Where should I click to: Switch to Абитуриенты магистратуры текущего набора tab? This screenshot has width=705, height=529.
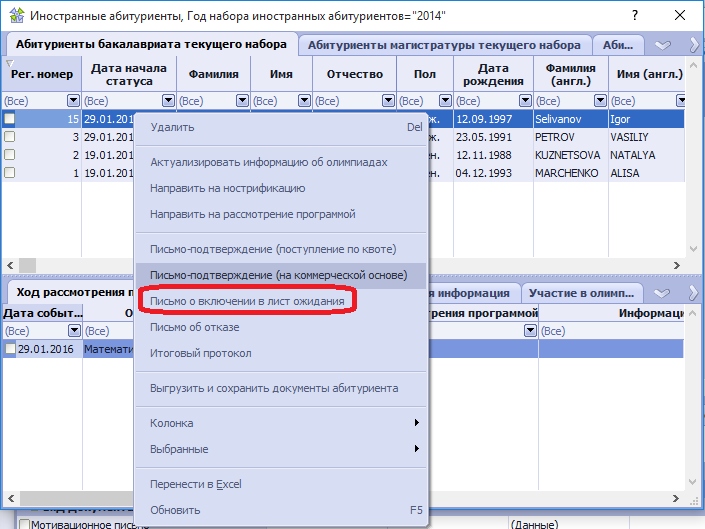444,45
